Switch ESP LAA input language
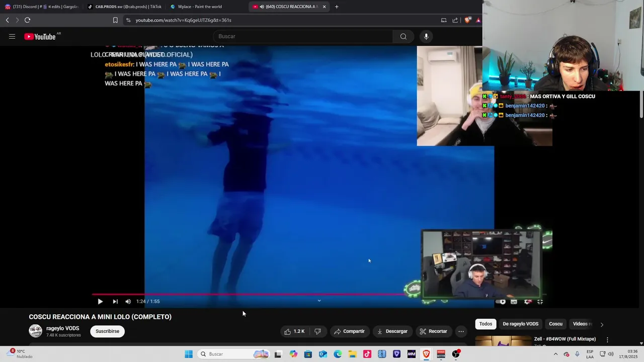Image resolution: width=644 pixels, height=362 pixels. pyautogui.click(x=590, y=354)
